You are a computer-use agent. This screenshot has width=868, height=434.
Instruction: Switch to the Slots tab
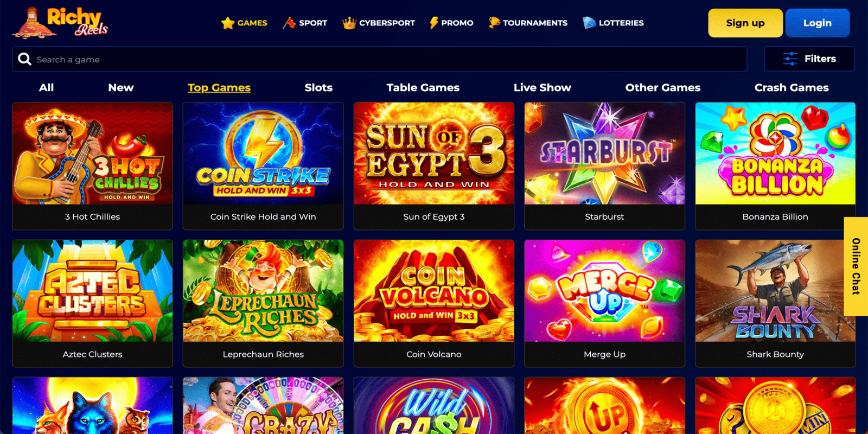click(318, 87)
